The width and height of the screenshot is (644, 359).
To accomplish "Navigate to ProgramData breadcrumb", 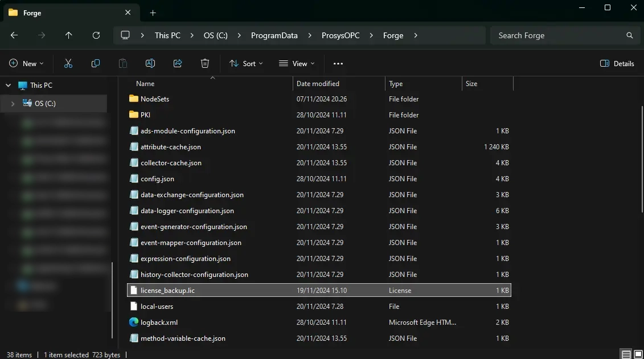I will coord(274,35).
